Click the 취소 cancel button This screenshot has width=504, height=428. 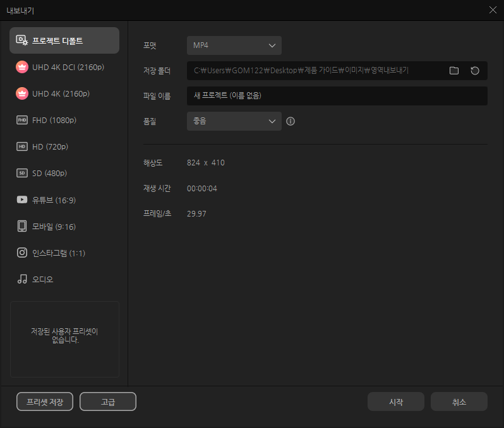pyautogui.click(x=459, y=401)
